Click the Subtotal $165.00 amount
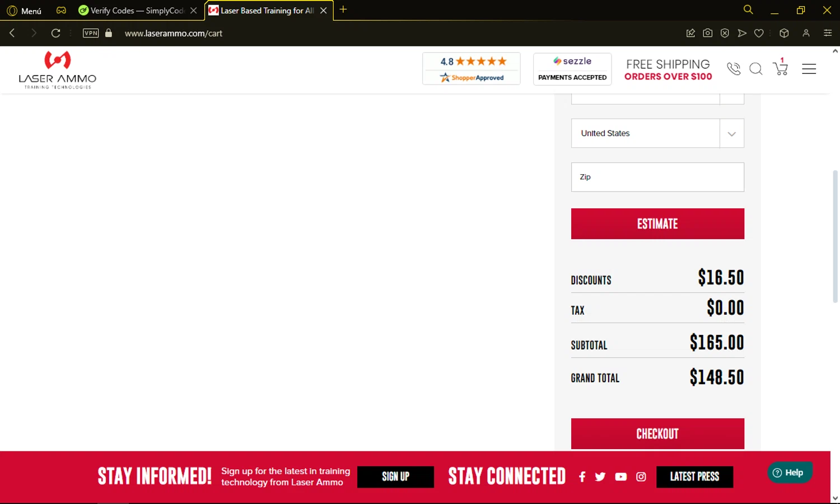Image resolution: width=840 pixels, height=504 pixels. 717,342
